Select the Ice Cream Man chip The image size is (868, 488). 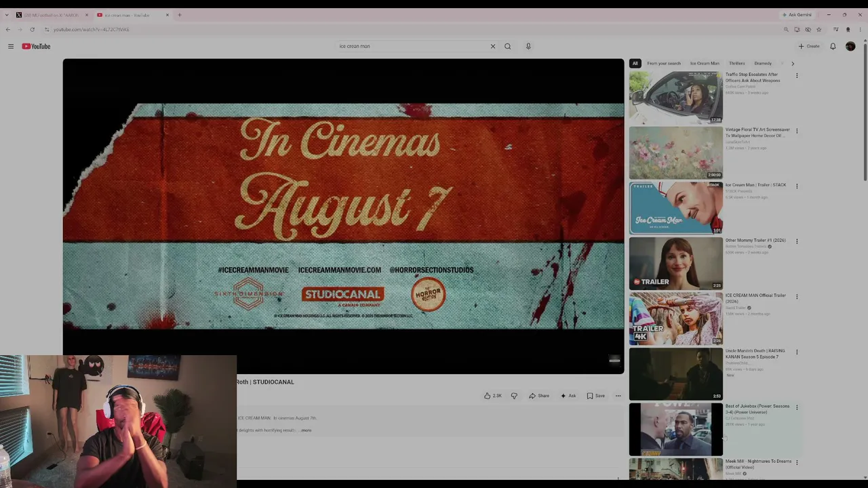coord(705,64)
